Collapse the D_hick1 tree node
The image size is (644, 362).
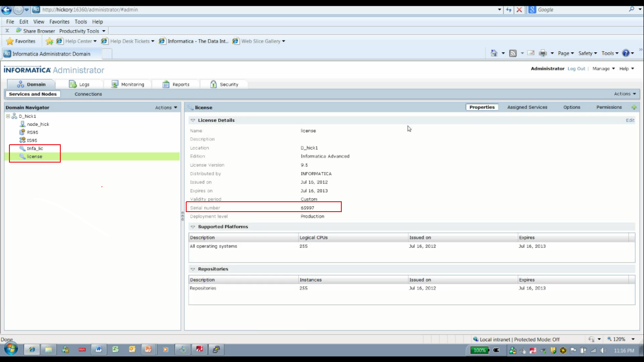[8, 116]
